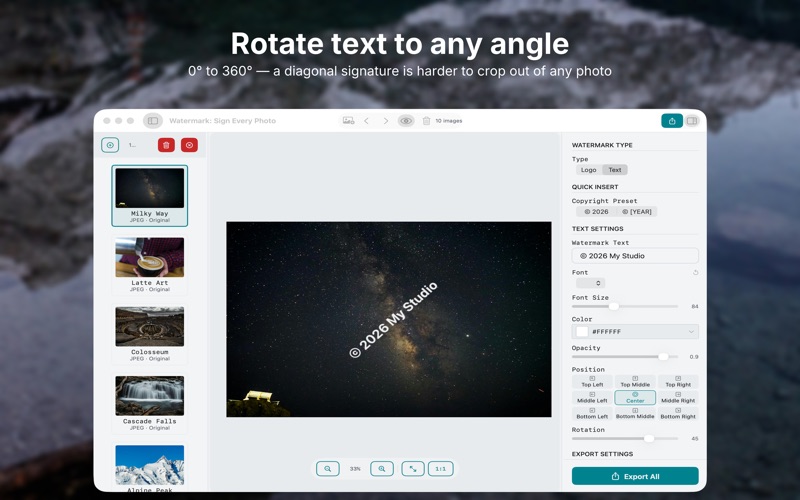
Task: Select the Colosseum thumbnail
Action: pyautogui.click(x=149, y=334)
